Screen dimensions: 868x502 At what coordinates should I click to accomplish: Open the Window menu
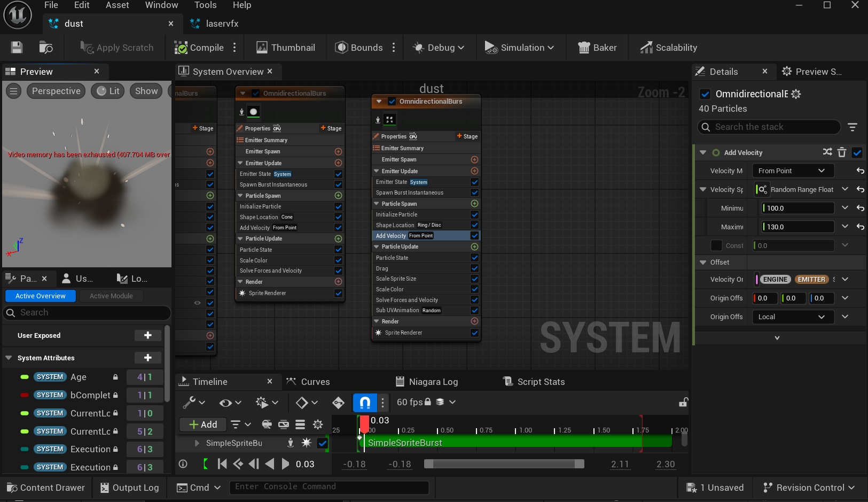click(161, 5)
